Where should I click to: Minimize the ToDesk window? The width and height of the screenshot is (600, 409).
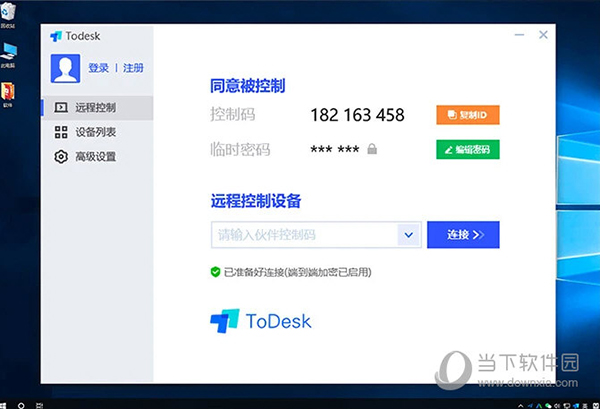[519, 35]
